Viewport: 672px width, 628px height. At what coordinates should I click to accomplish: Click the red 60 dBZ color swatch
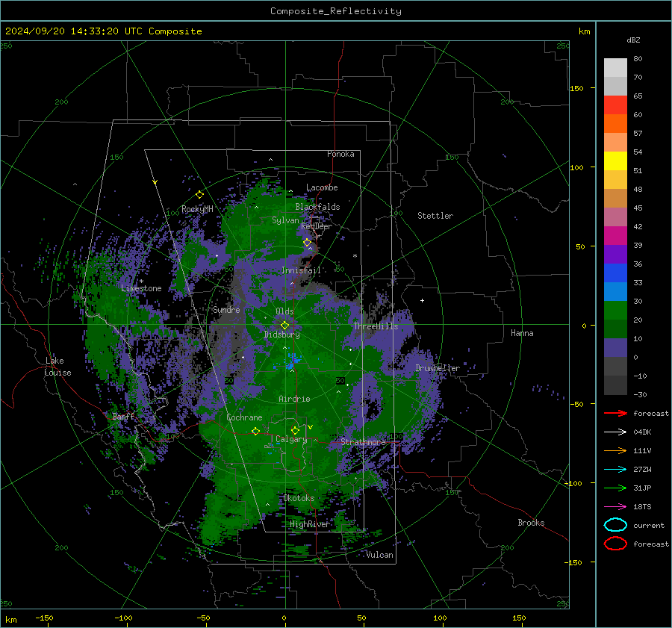click(x=615, y=105)
